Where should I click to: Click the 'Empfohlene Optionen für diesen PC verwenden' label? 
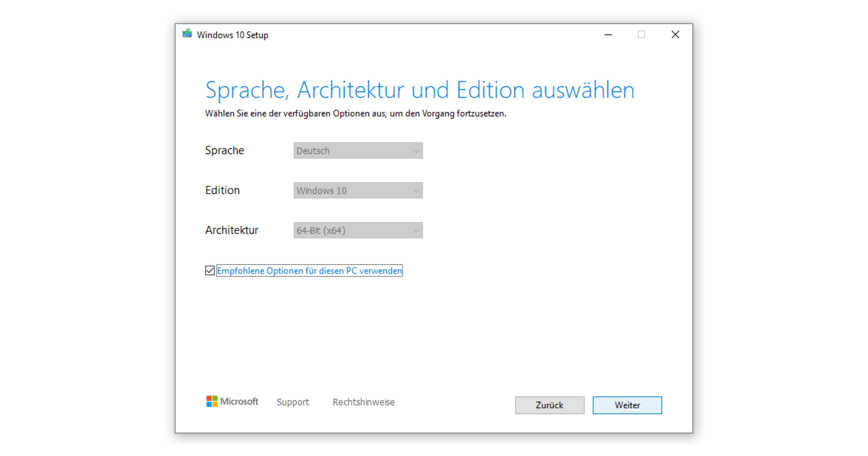click(x=309, y=271)
